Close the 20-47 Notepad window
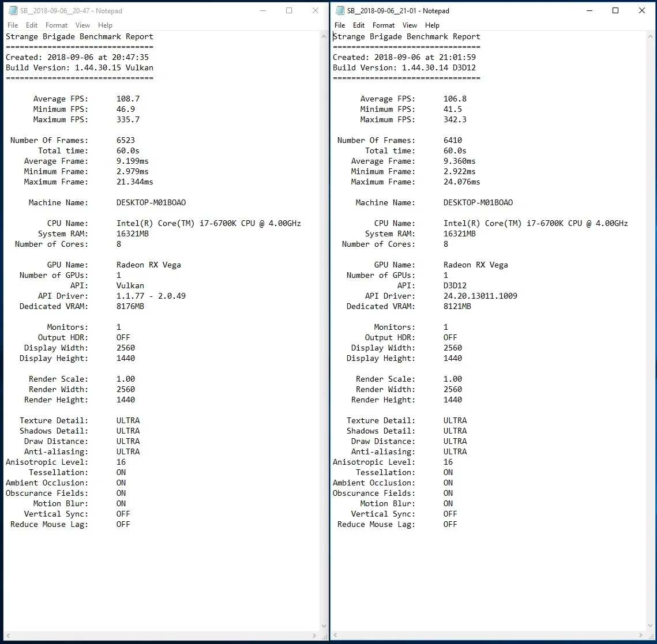The image size is (657, 644). pos(316,10)
